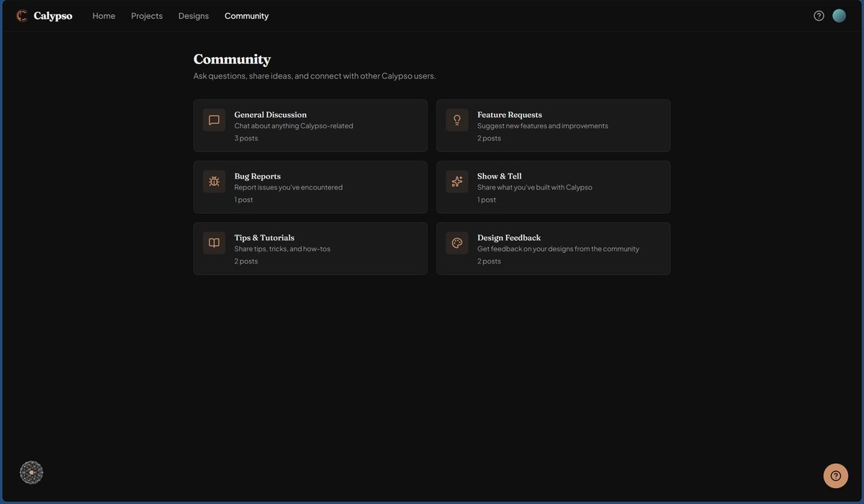Click the "Ask questions, share ideas" subtitle
This screenshot has width=864, height=504.
tap(315, 76)
